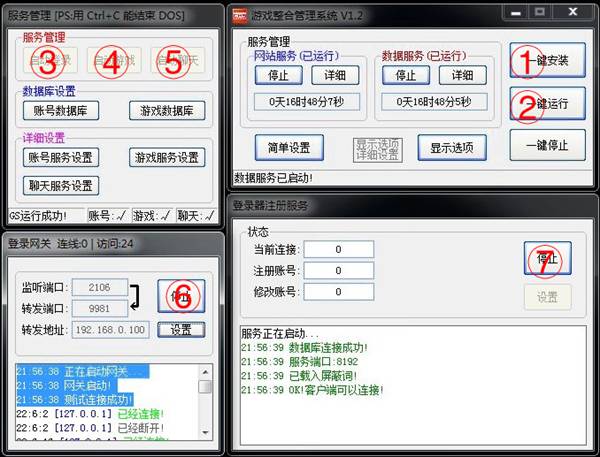Click the 登录器注册服务 window title bar
Image resolution: width=600 pixels, height=457 pixels.
coord(412,206)
